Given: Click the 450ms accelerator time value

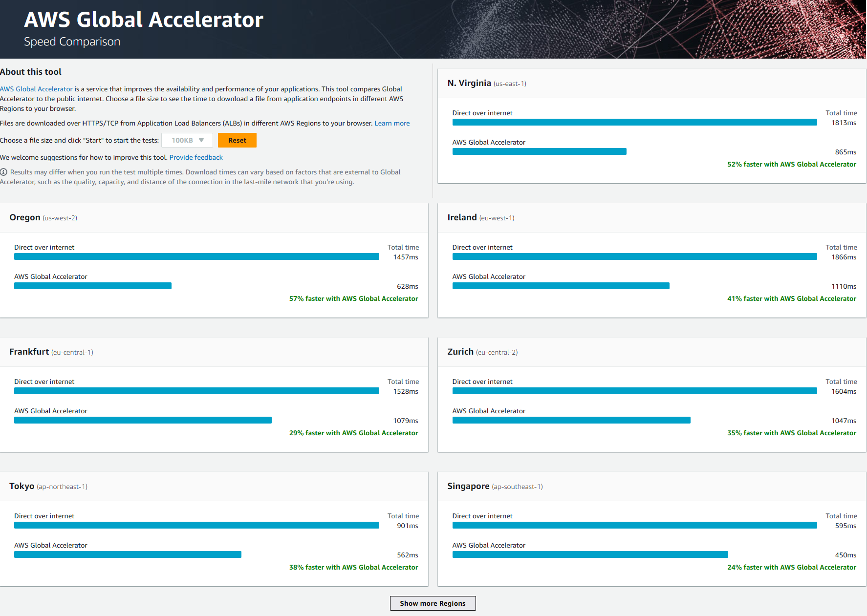Looking at the screenshot, I should 846,555.
